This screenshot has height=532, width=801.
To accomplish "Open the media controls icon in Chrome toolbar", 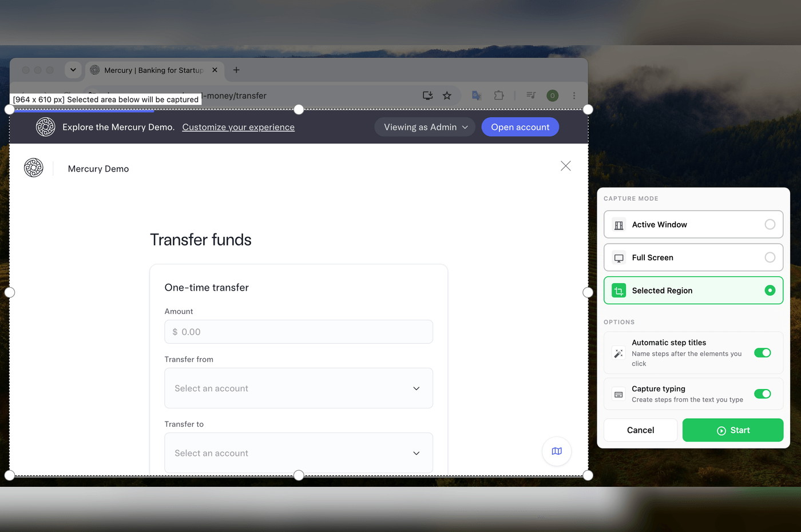I will click(x=531, y=96).
